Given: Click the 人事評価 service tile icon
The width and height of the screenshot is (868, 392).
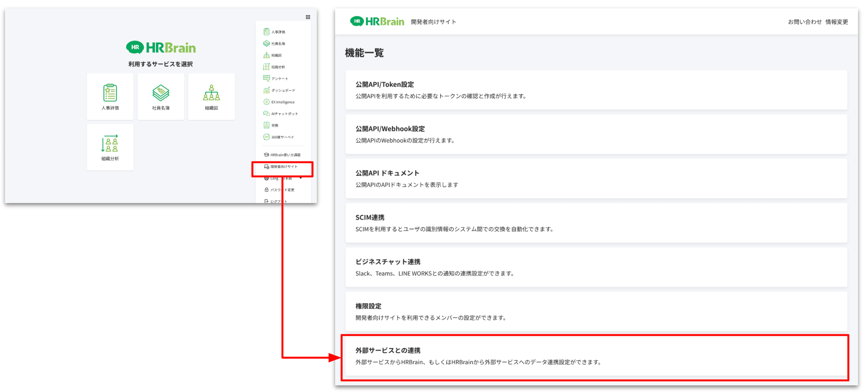Looking at the screenshot, I should pyautogui.click(x=110, y=93).
